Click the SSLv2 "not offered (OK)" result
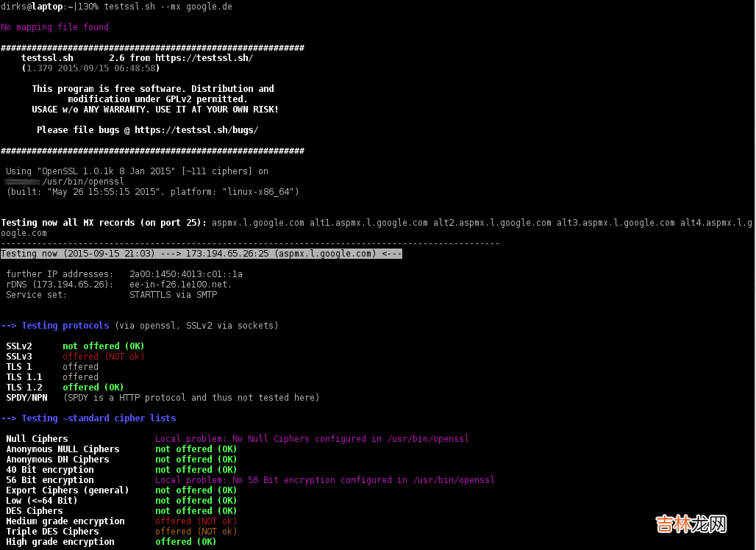This screenshot has height=550, width=756. [103, 346]
